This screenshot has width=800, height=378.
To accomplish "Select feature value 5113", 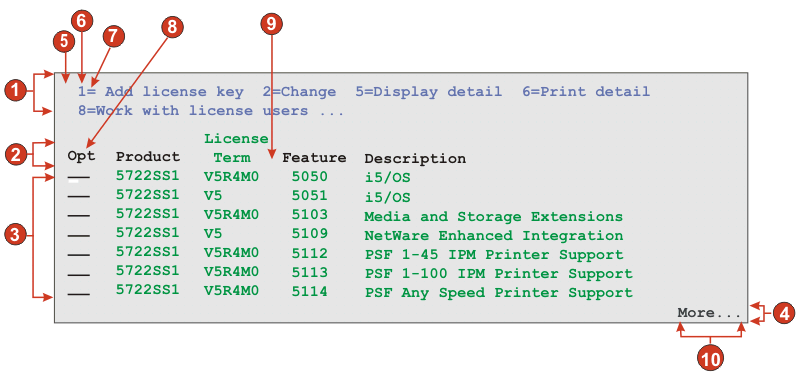I will click(x=310, y=272).
